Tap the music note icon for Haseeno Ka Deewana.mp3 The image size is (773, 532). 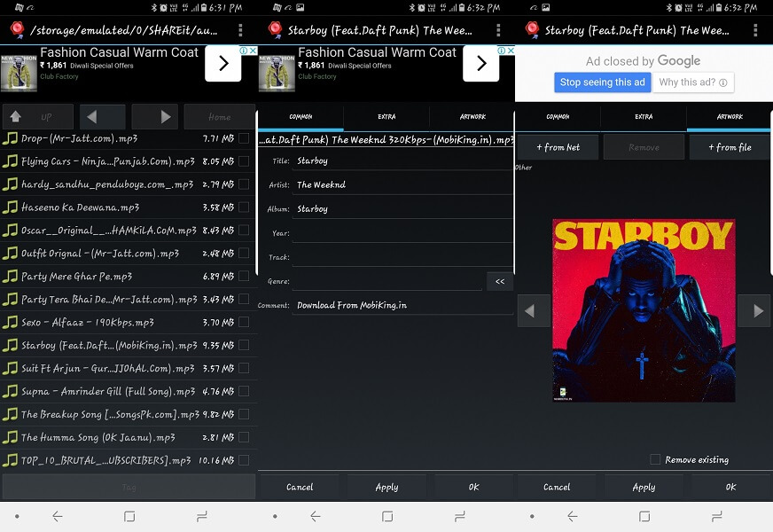click(10, 207)
